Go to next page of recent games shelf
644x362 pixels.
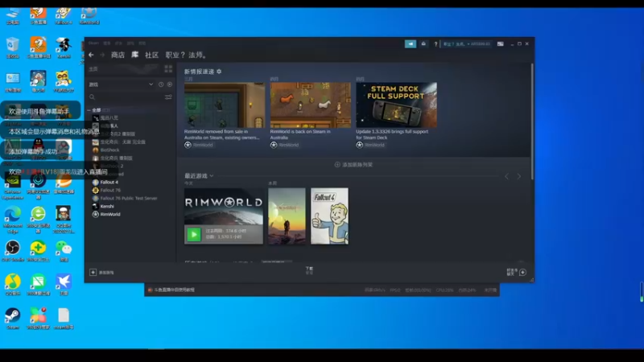pyautogui.click(x=519, y=176)
